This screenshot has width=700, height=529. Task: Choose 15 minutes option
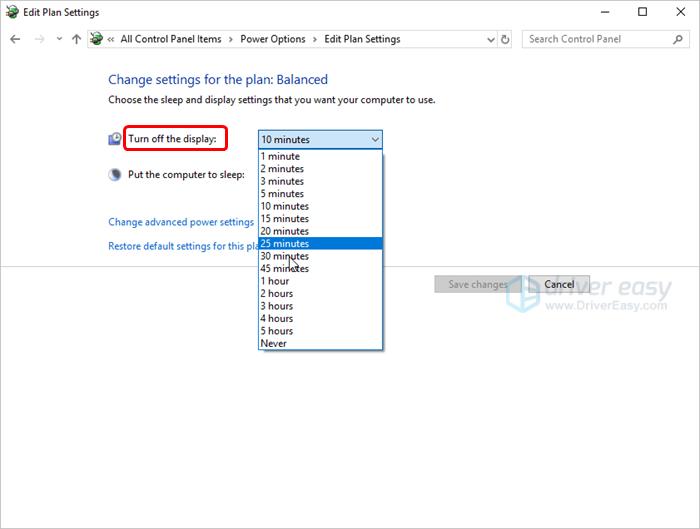coord(320,219)
